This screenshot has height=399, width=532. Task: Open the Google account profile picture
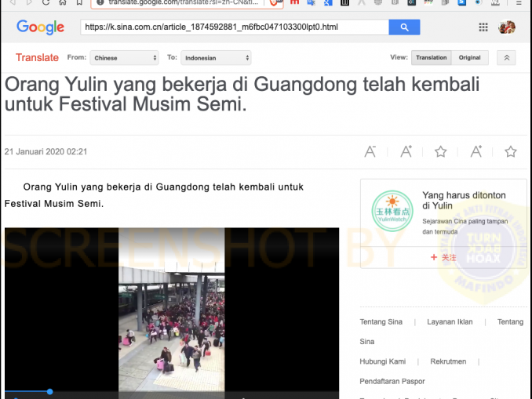point(507,27)
